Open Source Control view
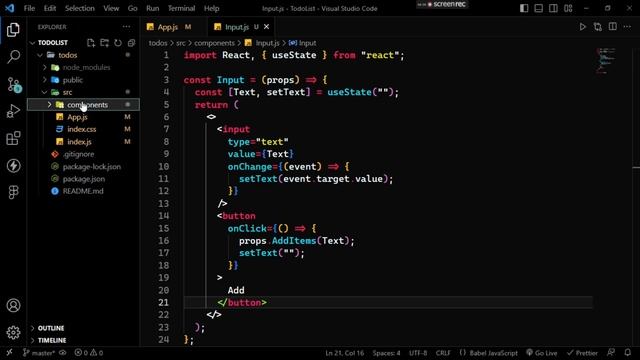 13,84
